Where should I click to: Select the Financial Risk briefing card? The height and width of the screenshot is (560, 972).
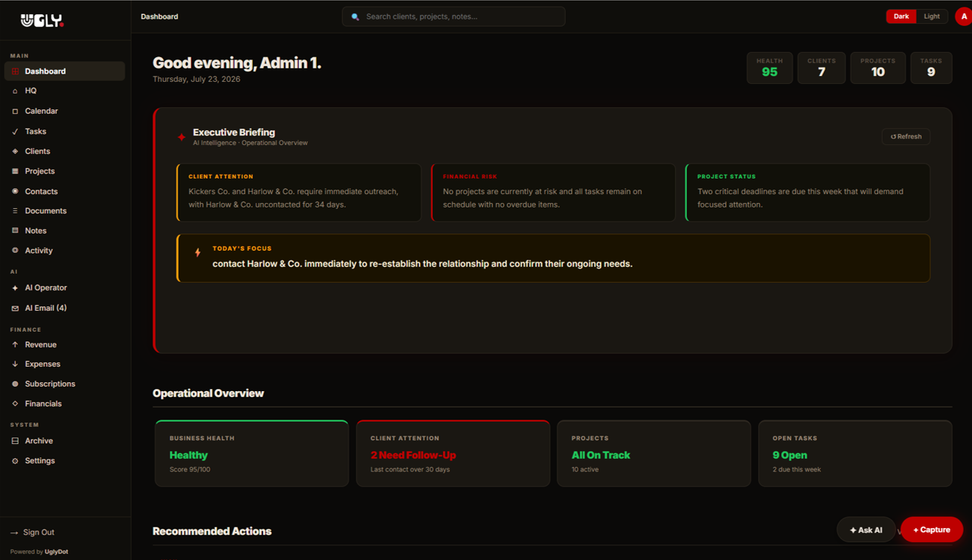click(553, 193)
